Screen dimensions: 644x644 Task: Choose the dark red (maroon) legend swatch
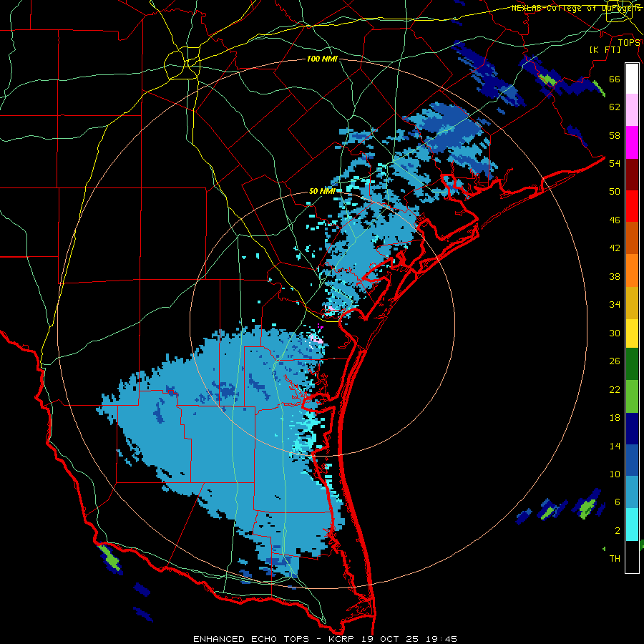click(632, 175)
